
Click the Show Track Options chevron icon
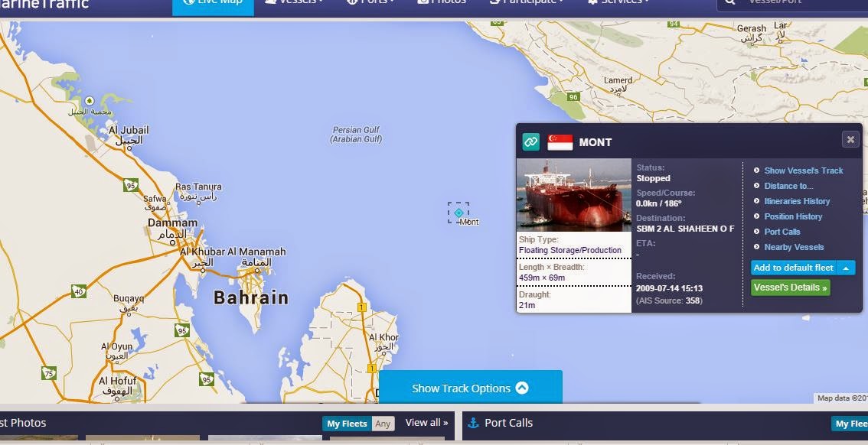(x=522, y=388)
